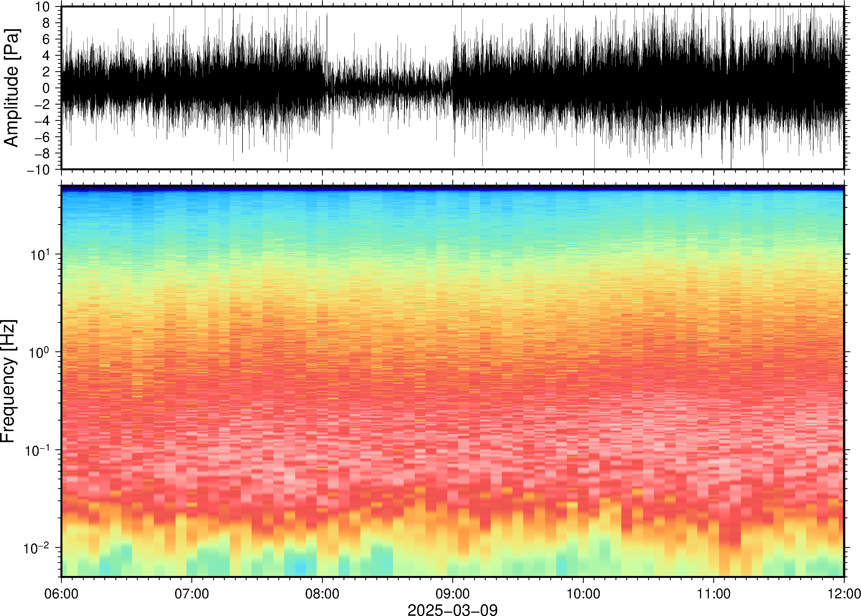Click the 10⁰ frequency tick label
The image size is (861, 616).
40,351
